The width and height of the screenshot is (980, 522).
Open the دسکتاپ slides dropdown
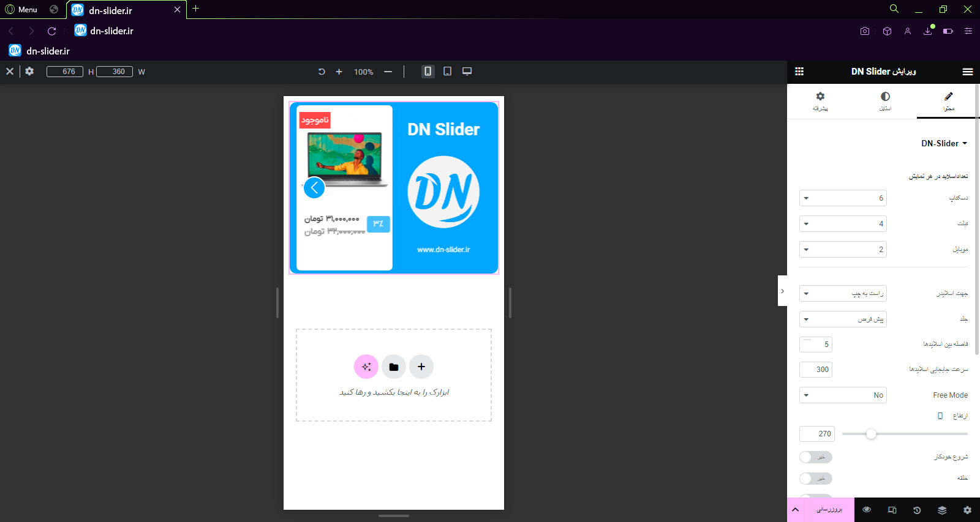tap(843, 198)
